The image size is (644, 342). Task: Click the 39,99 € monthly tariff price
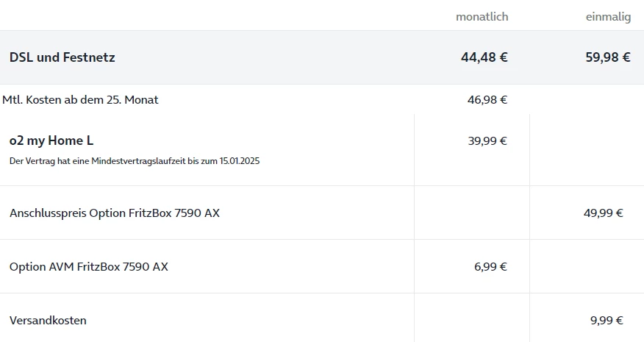point(487,140)
